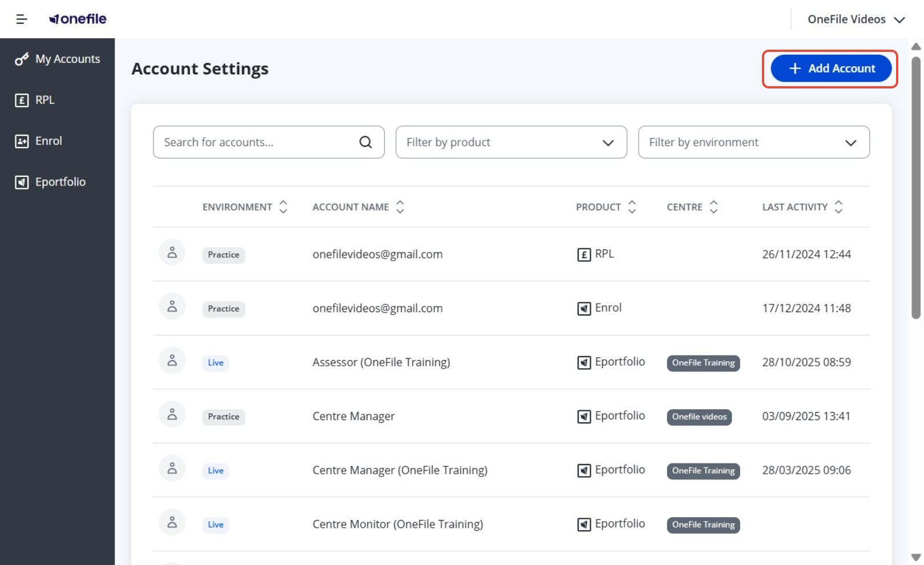Click the onefile logo
This screenshot has width=924, height=565.
tap(78, 19)
